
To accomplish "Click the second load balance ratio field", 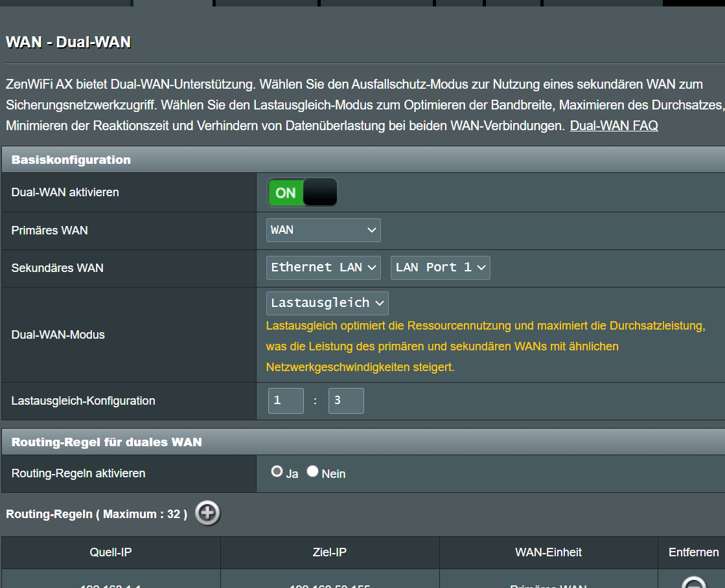I will (346, 401).
